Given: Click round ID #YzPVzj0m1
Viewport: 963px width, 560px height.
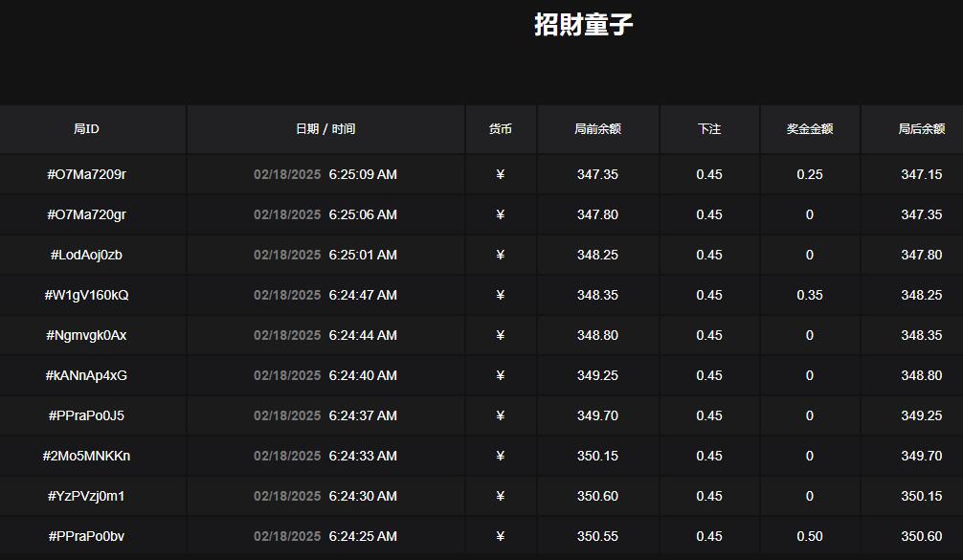Looking at the screenshot, I should click(x=86, y=496).
